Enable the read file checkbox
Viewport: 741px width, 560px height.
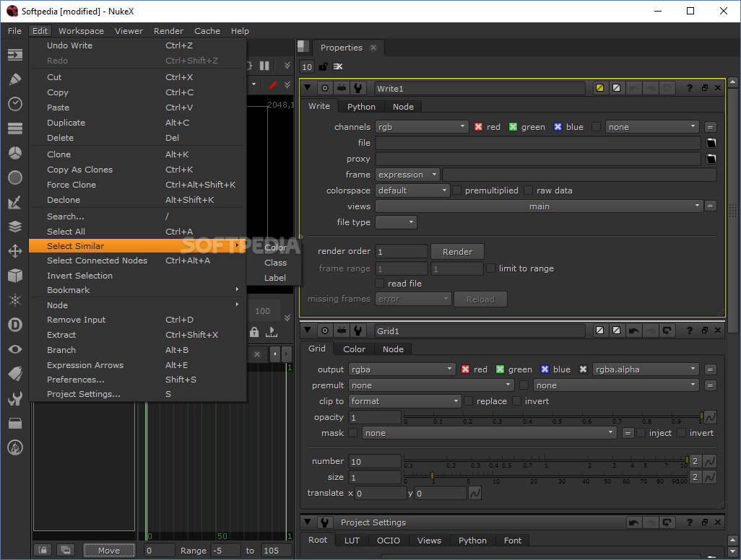[379, 284]
